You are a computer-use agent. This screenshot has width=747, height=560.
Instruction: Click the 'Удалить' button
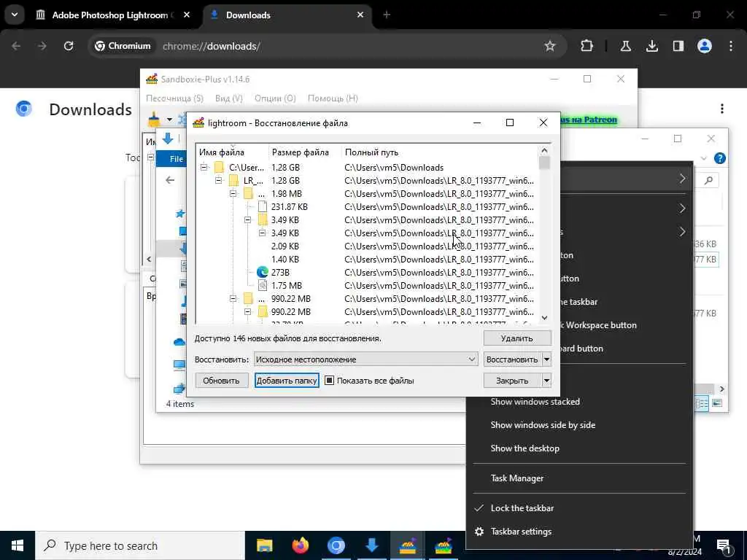click(517, 338)
